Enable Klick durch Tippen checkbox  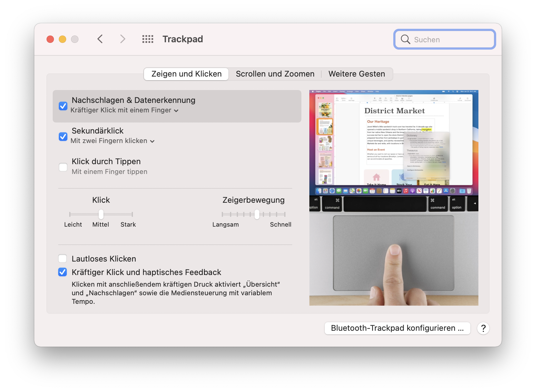63,167
